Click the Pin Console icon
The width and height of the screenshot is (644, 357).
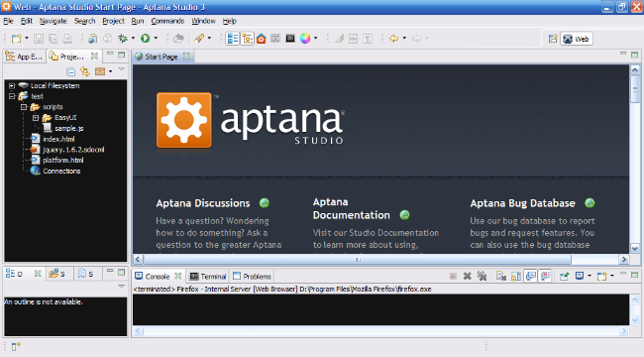[x=565, y=276]
